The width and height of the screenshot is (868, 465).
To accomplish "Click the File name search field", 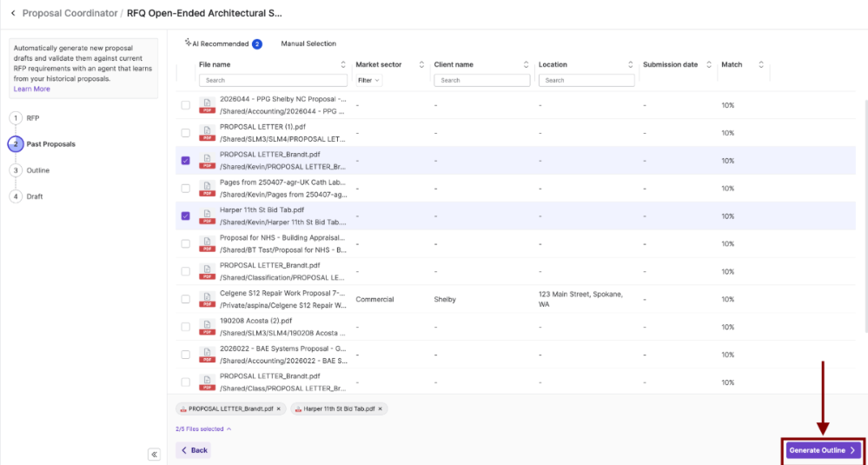I will pos(273,80).
